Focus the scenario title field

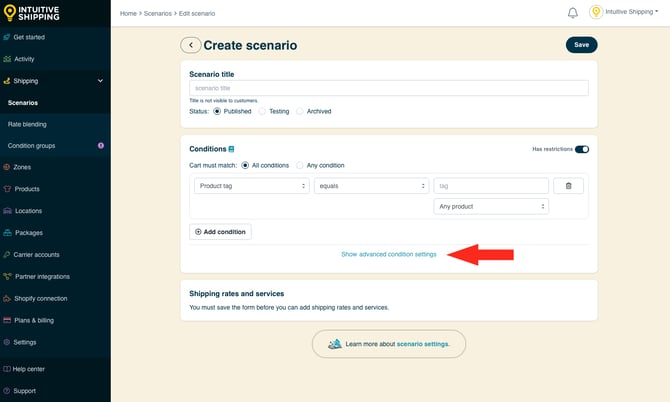click(389, 88)
